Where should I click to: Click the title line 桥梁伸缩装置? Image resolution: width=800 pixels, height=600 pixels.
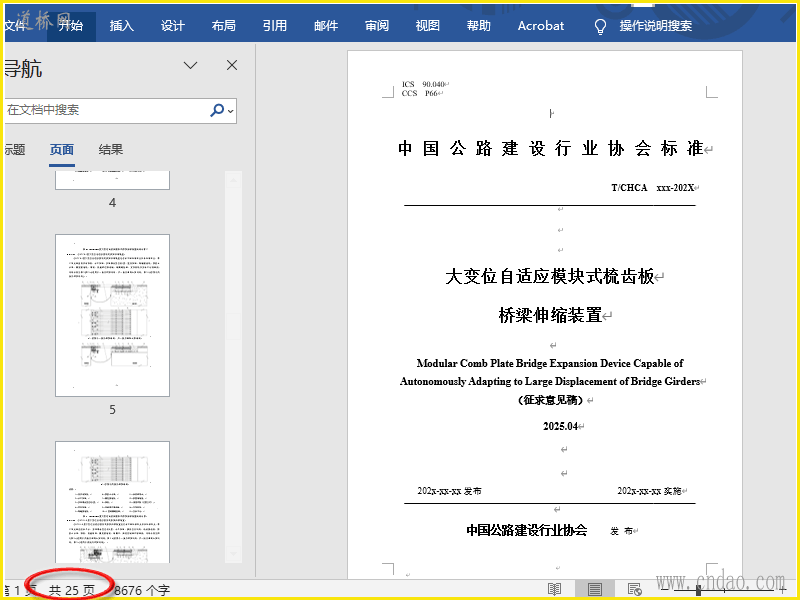pos(550,315)
